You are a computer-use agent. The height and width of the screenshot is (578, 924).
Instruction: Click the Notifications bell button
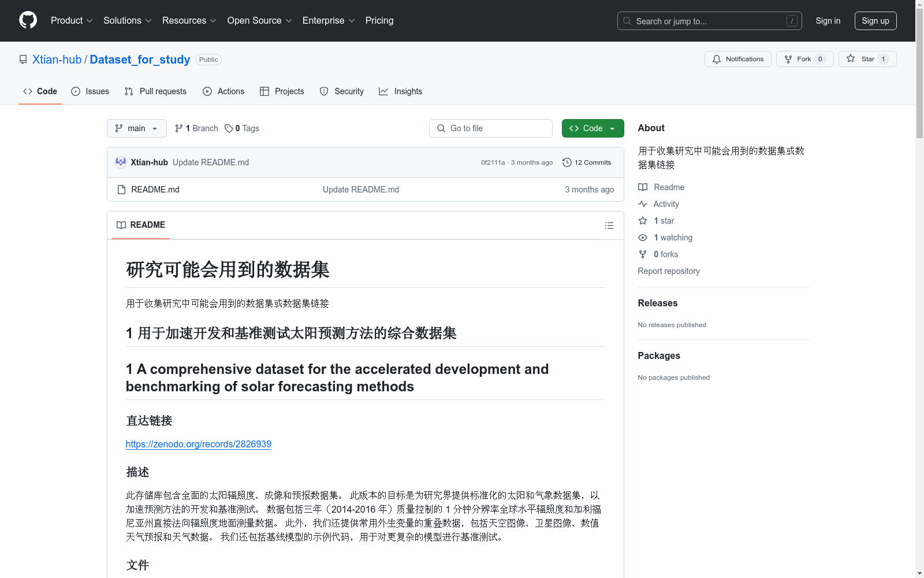click(x=737, y=59)
